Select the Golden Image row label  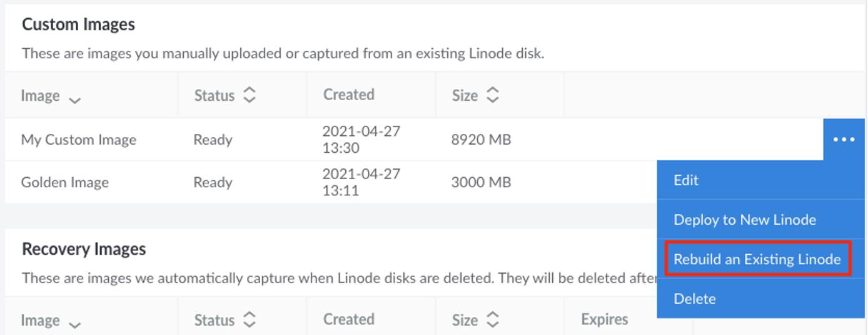pyautogui.click(x=64, y=182)
